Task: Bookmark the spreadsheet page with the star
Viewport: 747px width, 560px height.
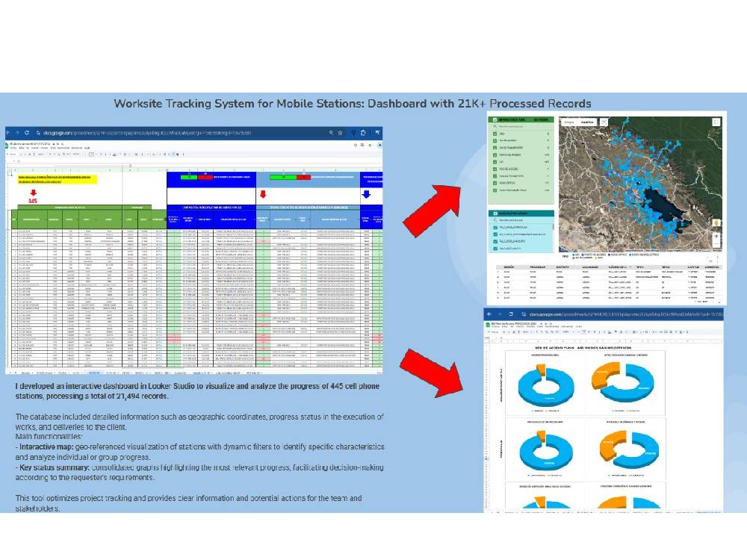Action: click(x=340, y=133)
